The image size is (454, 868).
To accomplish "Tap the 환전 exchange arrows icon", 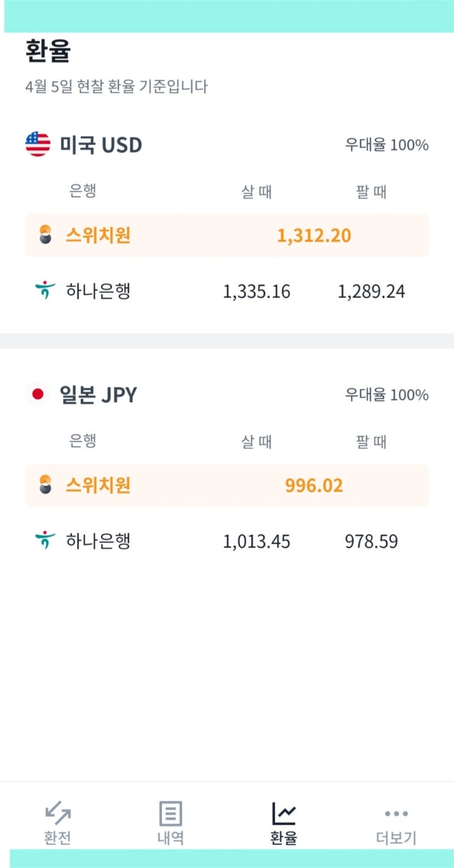I will (58, 813).
